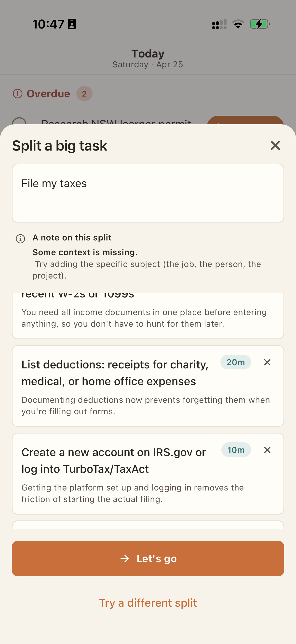The width and height of the screenshot is (296, 644).
Task: Collapse the Overdue section
Action: click(x=48, y=93)
